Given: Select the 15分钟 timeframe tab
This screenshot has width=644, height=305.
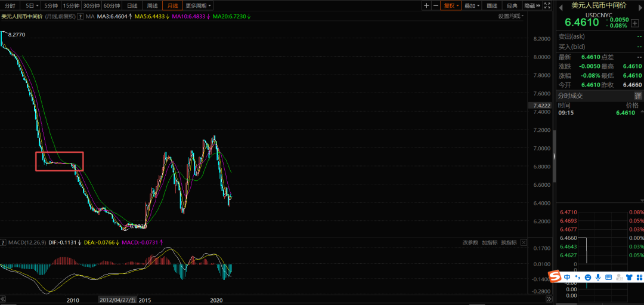Looking at the screenshot, I should pyautogui.click(x=71, y=6).
